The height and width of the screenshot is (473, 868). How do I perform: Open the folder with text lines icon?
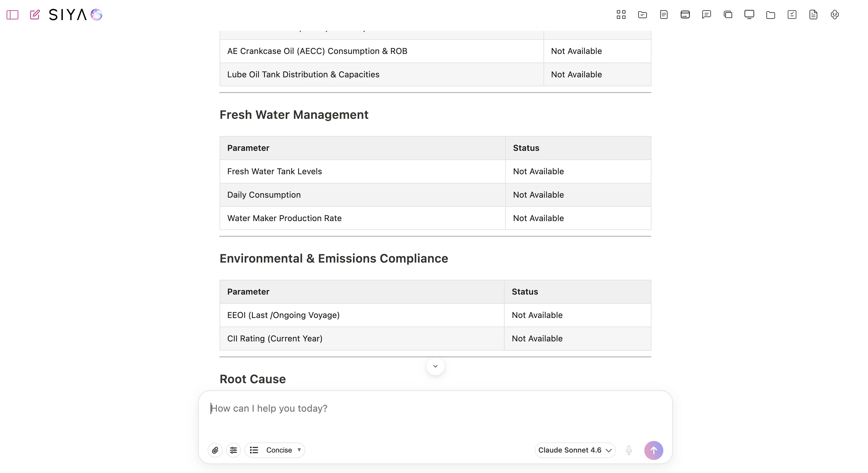pos(642,15)
